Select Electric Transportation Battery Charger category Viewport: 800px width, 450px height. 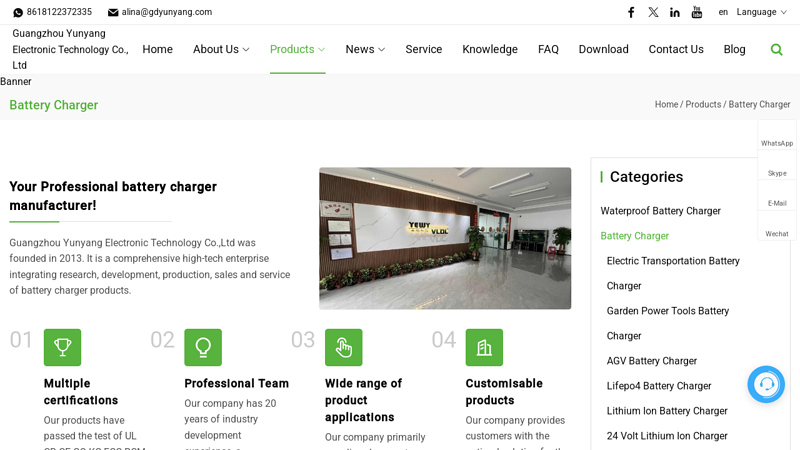click(x=673, y=273)
